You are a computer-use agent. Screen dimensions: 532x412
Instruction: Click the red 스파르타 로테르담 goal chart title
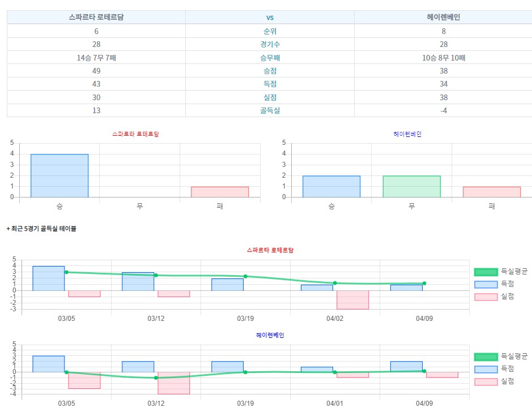(x=270, y=250)
